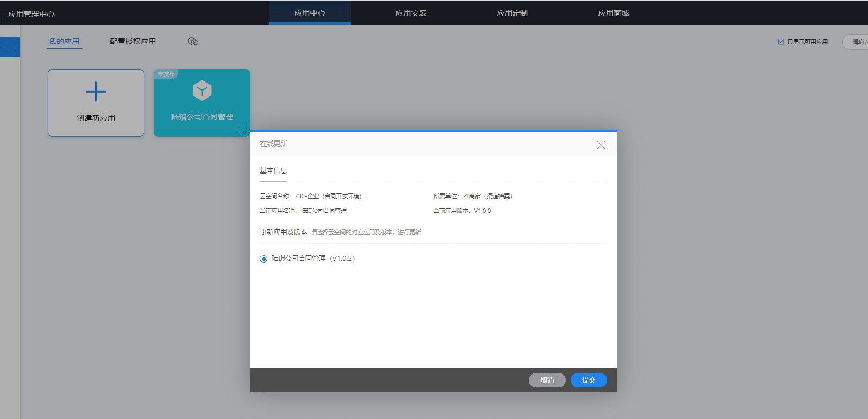Image resolution: width=868 pixels, height=419 pixels.
Task: Click the 在线更新 dialog title
Action: 273,144
